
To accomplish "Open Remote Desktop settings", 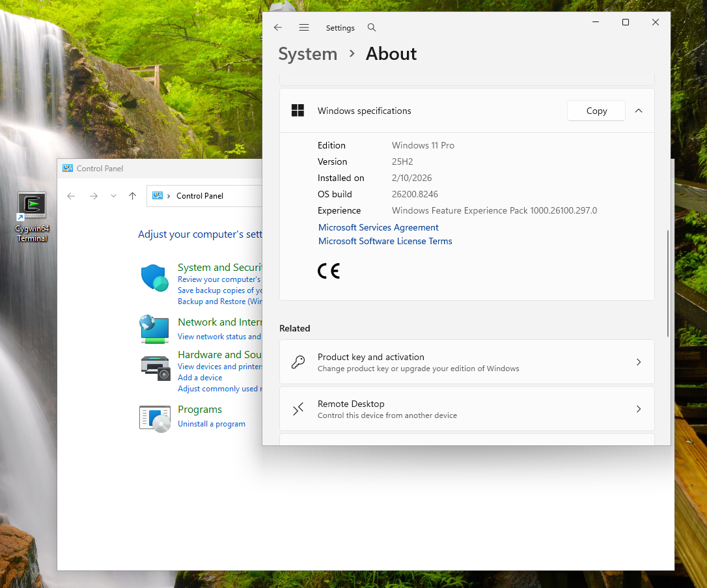I will click(x=466, y=409).
